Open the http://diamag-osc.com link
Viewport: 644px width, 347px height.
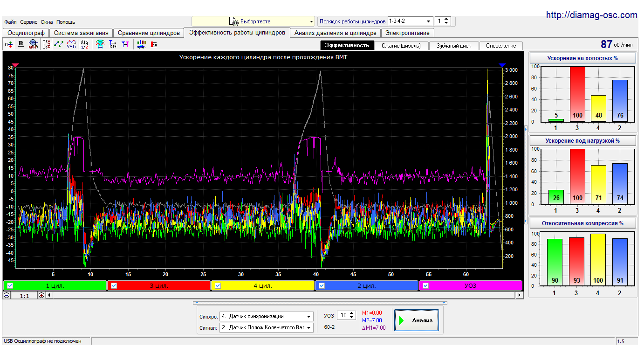point(592,15)
